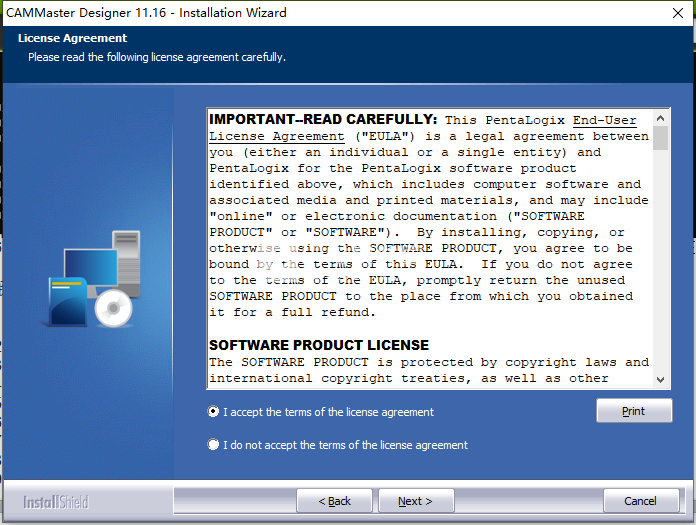
Task: Close the Installation Wizard window
Action: pos(678,13)
